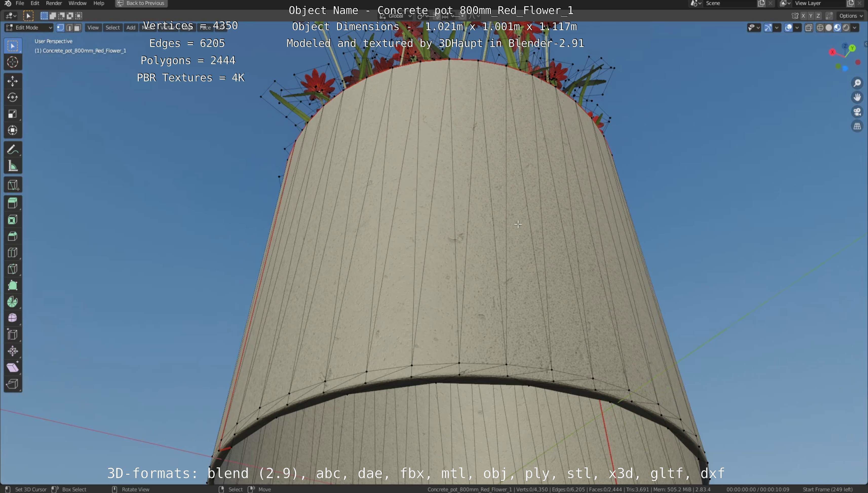Select the Spin tool
Viewport: 868px width, 493px height.
(x=13, y=302)
